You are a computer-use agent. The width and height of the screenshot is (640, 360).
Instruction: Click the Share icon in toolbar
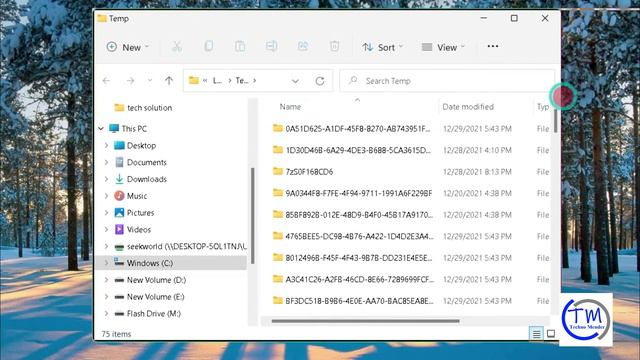303,47
